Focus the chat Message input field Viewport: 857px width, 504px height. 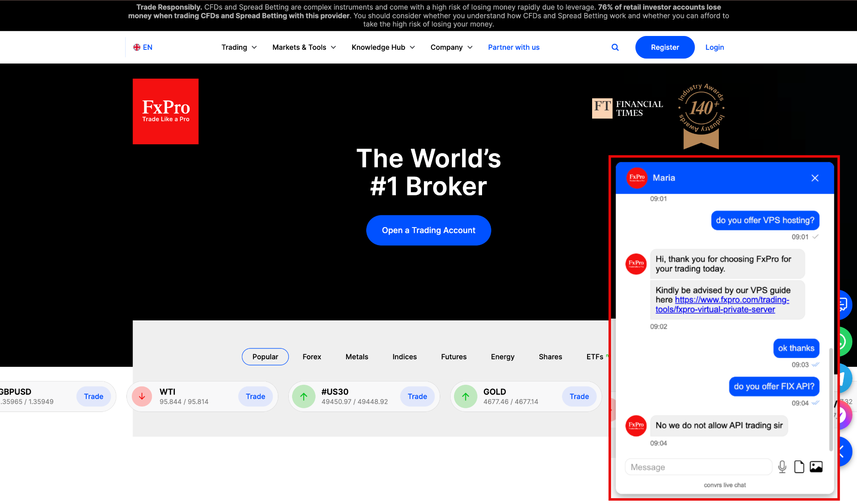pyautogui.click(x=698, y=467)
